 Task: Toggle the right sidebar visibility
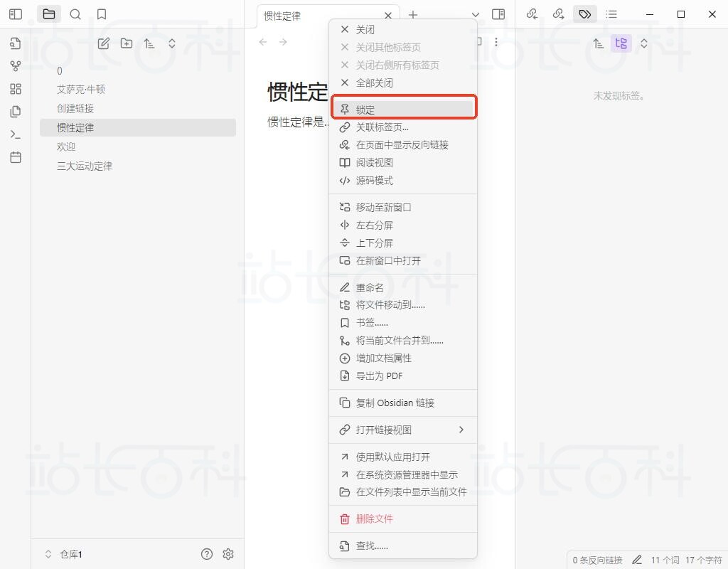498,14
